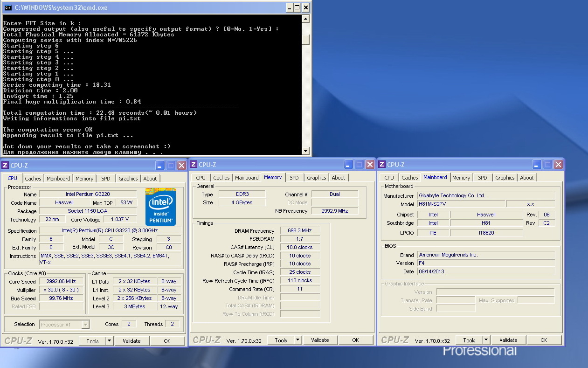This screenshot has height=368, width=588.
Task: Click OK in the middle CPU-Z window
Action: [x=355, y=340]
